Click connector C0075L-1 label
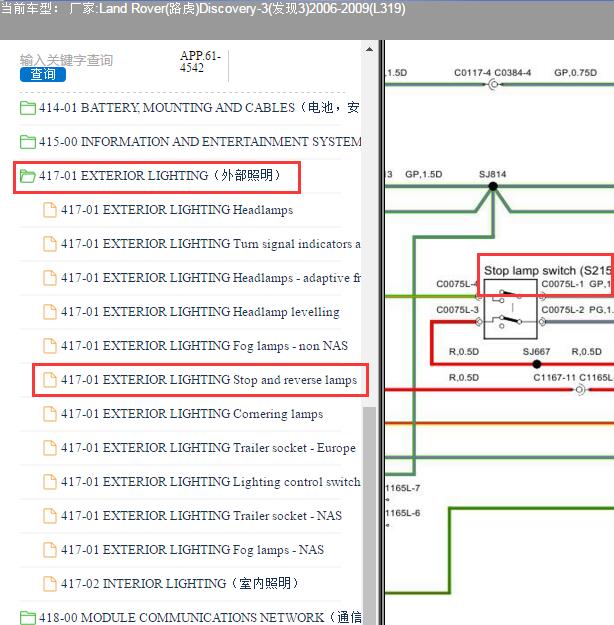This screenshot has width=614, height=625. (x=563, y=284)
